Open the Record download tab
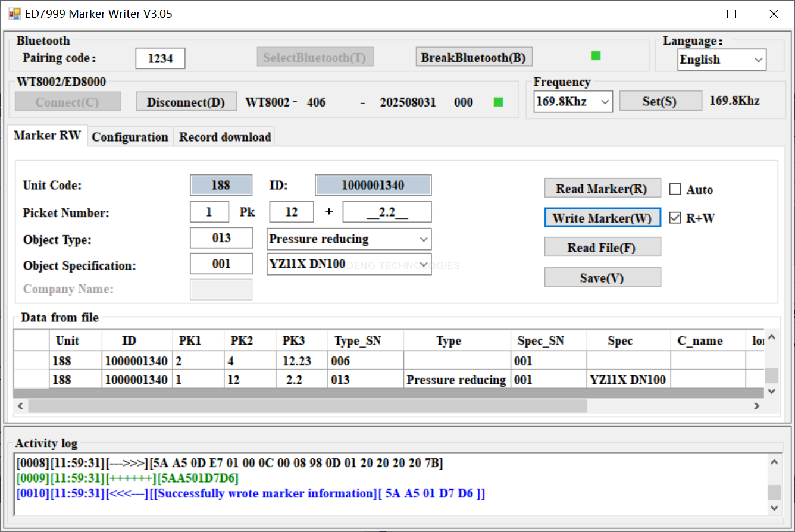This screenshot has width=795, height=532. click(x=225, y=137)
